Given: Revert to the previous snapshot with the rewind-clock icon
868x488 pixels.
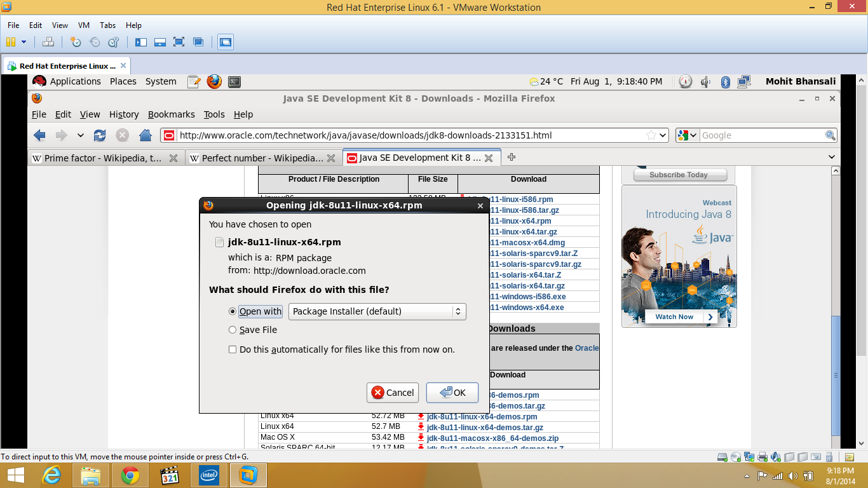Looking at the screenshot, I should point(95,42).
